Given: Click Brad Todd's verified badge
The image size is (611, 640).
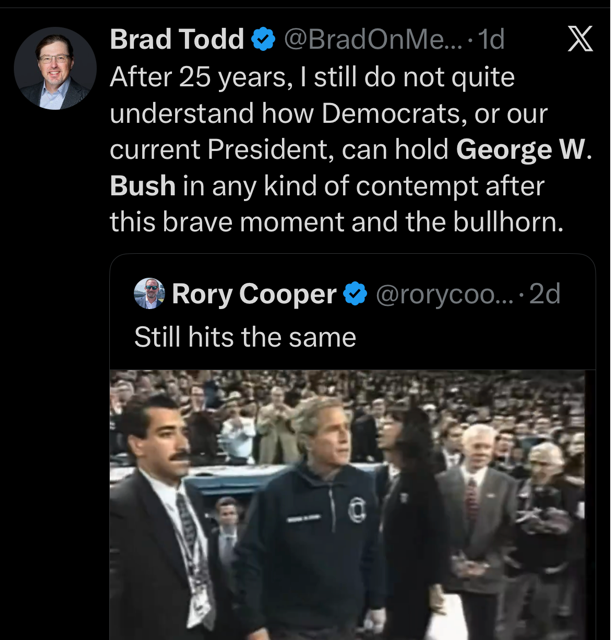Looking at the screenshot, I should (x=263, y=39).
